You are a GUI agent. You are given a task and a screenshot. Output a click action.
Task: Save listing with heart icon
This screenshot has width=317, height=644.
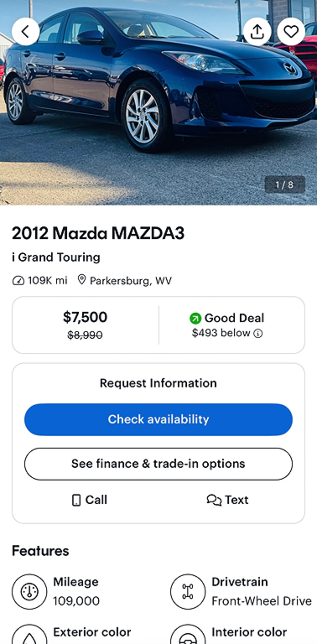291,31
